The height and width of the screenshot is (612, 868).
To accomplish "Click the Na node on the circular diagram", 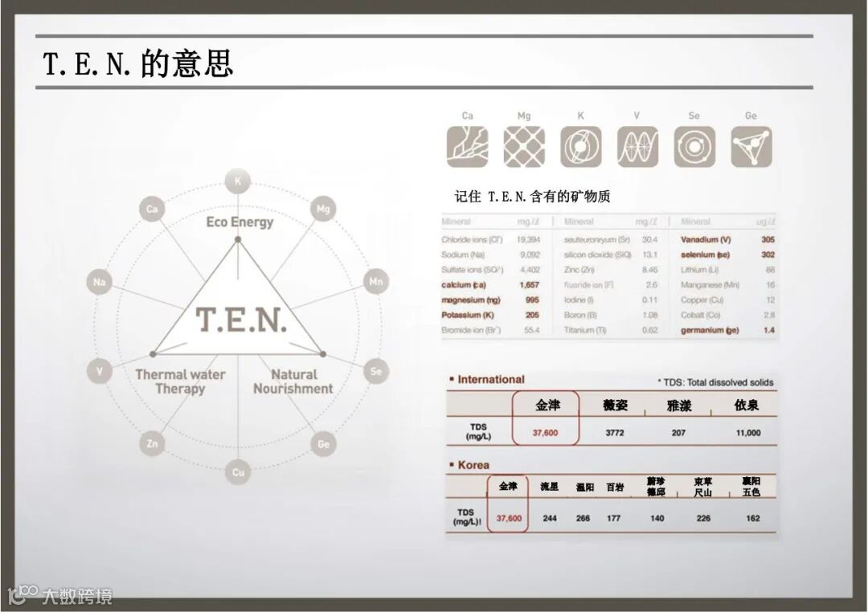I will 99,282.
